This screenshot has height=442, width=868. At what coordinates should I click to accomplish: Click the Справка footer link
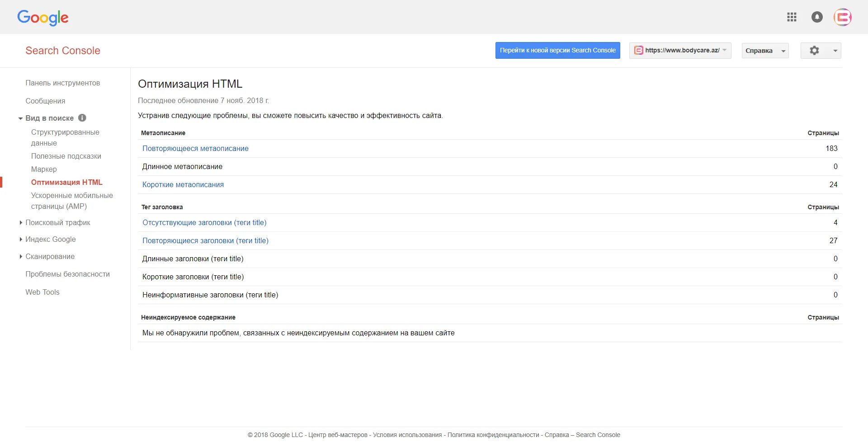click(x=557, y=435)
